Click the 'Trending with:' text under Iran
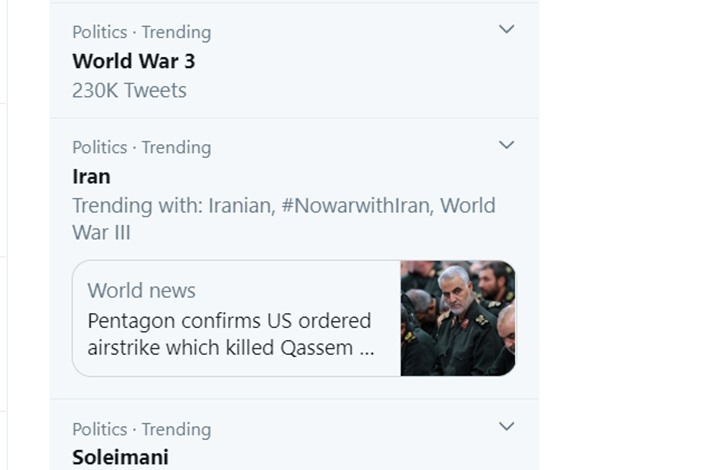The image size is (720, 470). click(137, 206)
